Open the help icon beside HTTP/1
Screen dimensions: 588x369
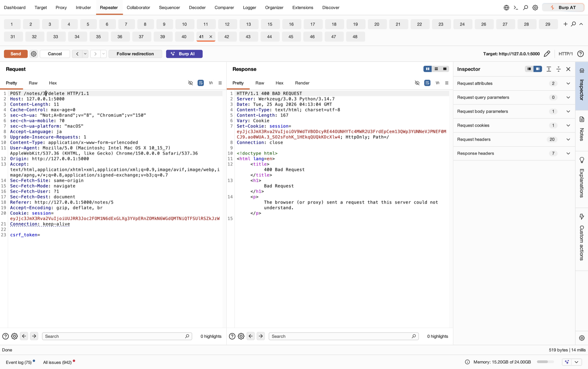pyautogui.click(x=580, y=54)
